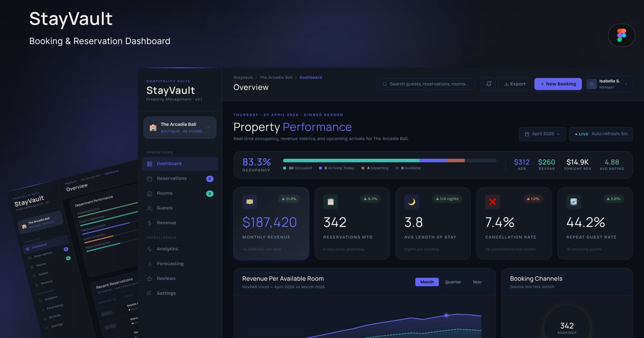This screenshot has width=644, height=338.
Task: Open Guests in the sidebar
Action: point(180,208)
